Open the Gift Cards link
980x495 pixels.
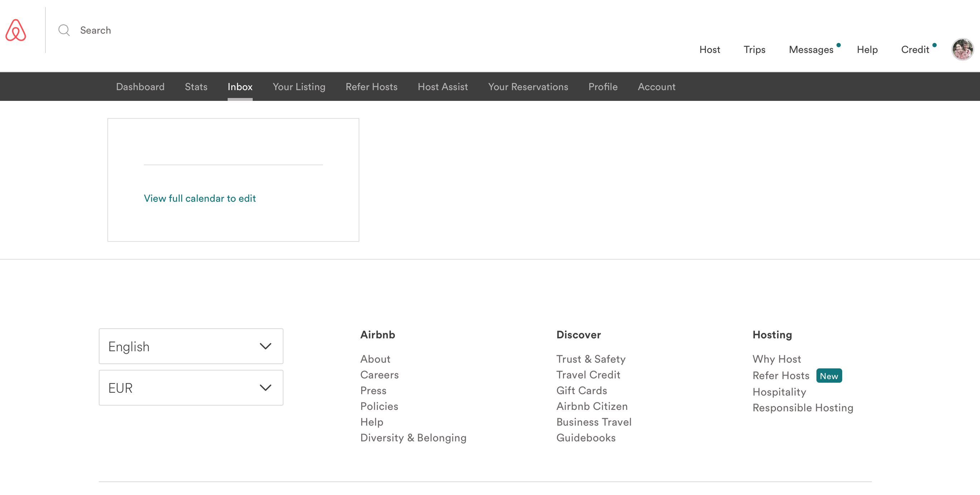coord(582,391)
